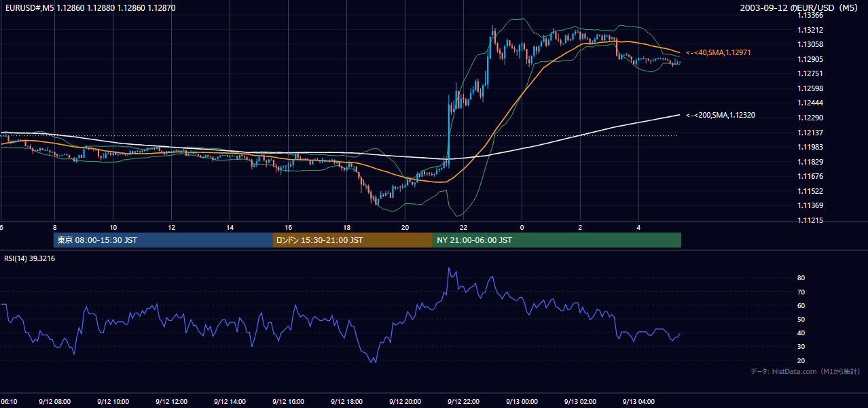The image size is (868, 408).
Task: Click RSI scale level 60
Action: point(801,305)
